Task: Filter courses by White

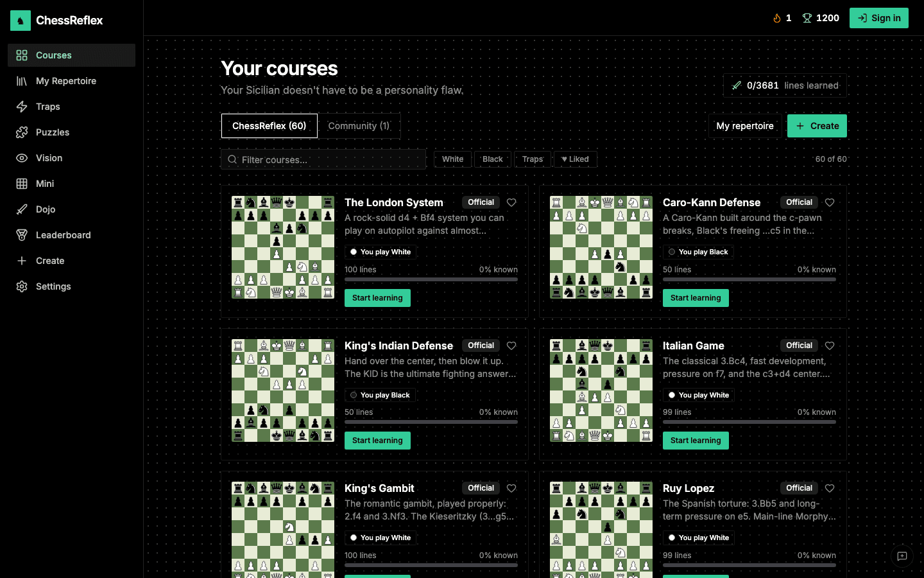Action: point(452,159)
